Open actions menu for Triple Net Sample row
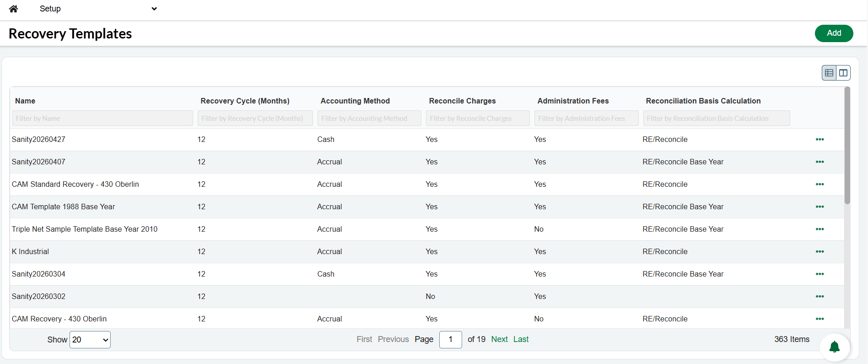 point(819,229)
